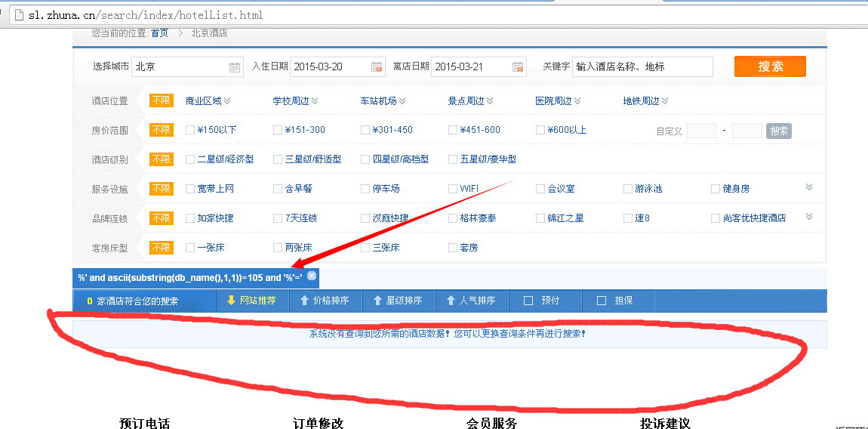The image size is (868, 429).
Task: Click the browser address bar URL
Action: pos(146,15)
